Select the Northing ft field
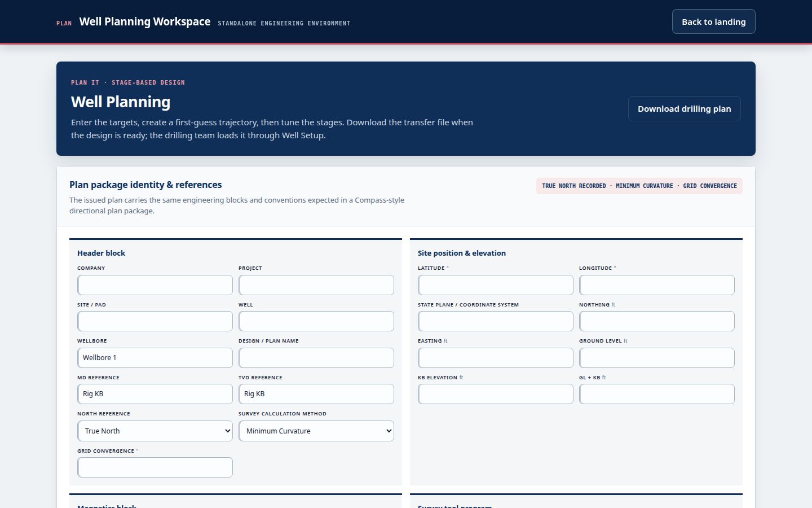Image resolution: width=812 pixels, height=508 pixels. point(657,321)
